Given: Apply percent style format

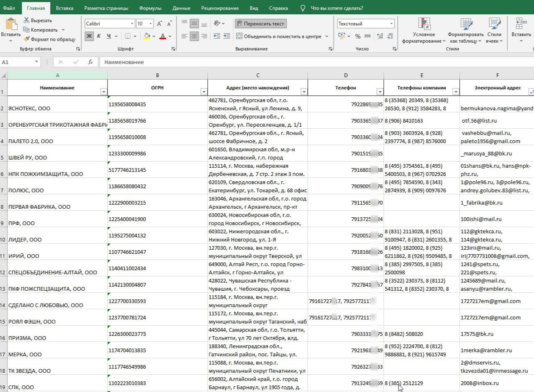Looking at the screenshot, I should coord(358,36).
